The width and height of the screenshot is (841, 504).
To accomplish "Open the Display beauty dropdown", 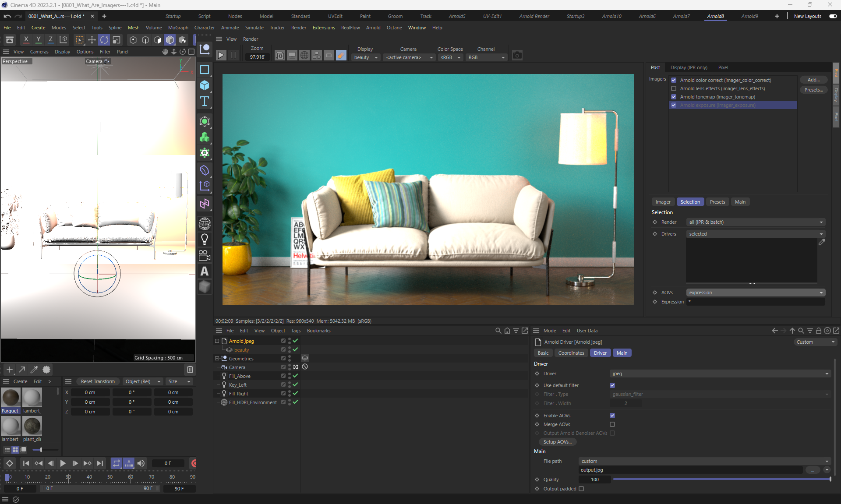I will click(x=366, y=57).
